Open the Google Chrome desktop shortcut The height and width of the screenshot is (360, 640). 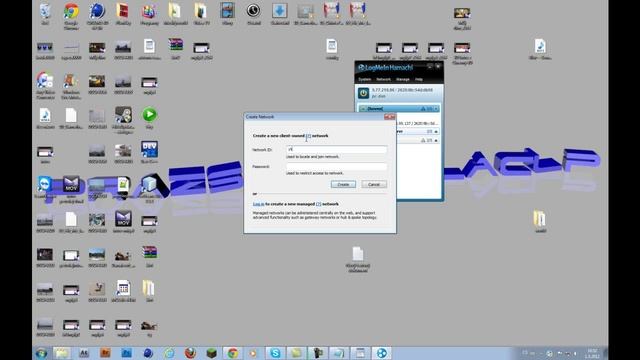[x=71, y=11]
